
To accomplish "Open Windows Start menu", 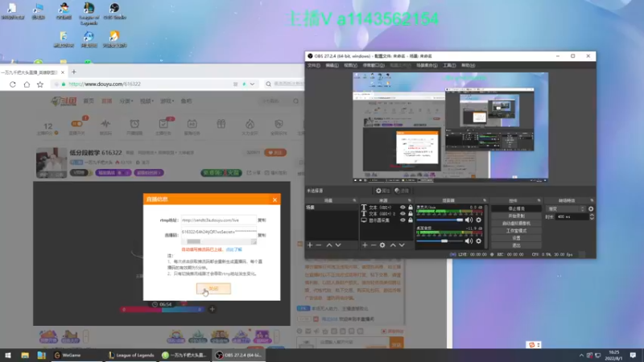I will coord(8,356).
